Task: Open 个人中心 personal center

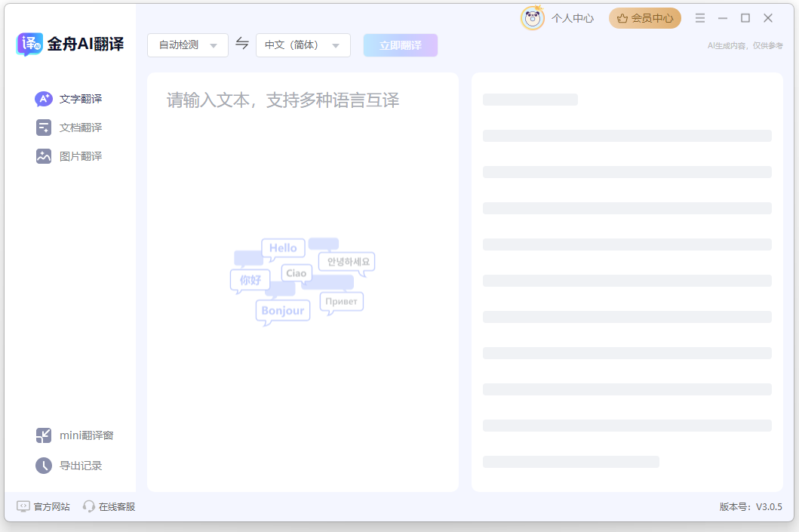Action: pyautogui.click(x=573, y=18)
